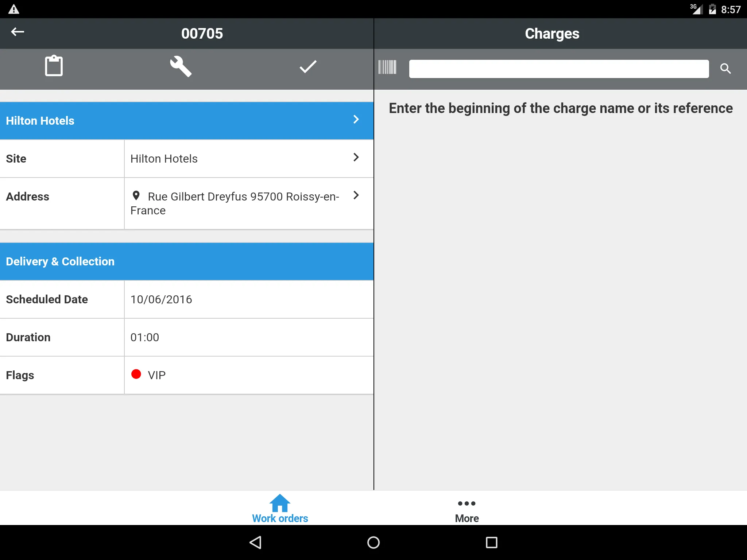Image resolution: width=747 pixels, height=560 pixels.
Task: Go back using the arrow icon
Action: click(x=18, y=32)
